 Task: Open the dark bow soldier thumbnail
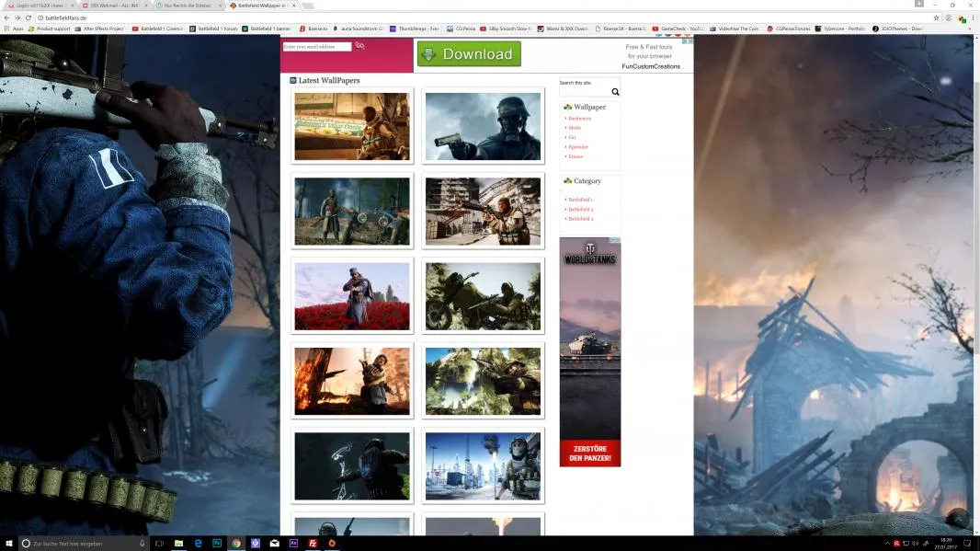point(352,466)
